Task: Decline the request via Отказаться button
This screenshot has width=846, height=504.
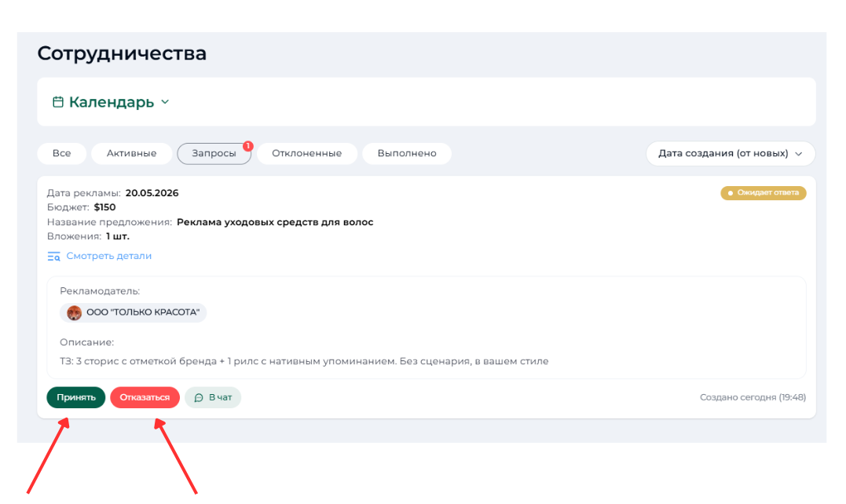Action: 143,397
